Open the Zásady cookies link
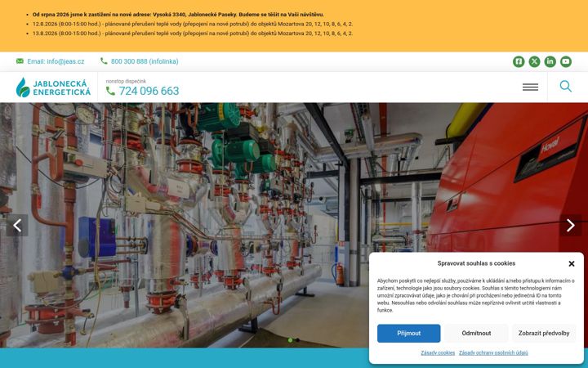 tap(438, 353)
